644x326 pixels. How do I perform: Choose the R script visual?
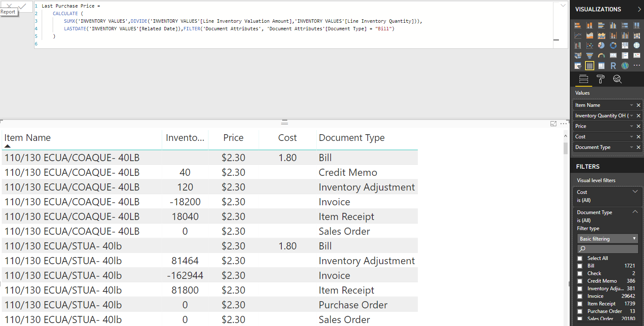point(613,66)
